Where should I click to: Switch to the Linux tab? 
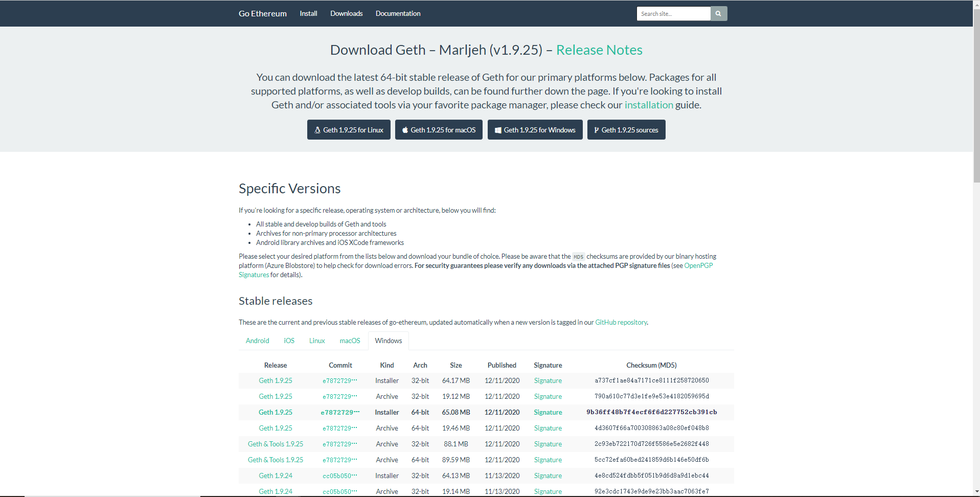point(317,341)
